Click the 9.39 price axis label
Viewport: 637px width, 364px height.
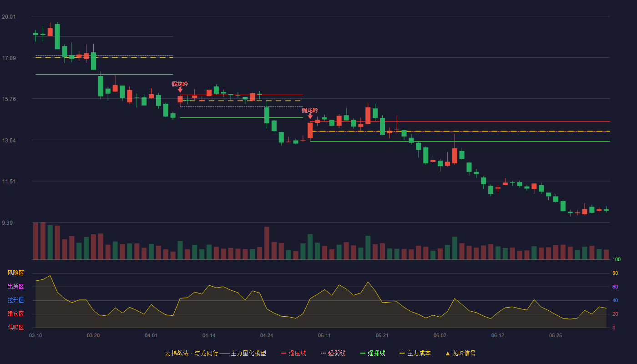[7, 223]
